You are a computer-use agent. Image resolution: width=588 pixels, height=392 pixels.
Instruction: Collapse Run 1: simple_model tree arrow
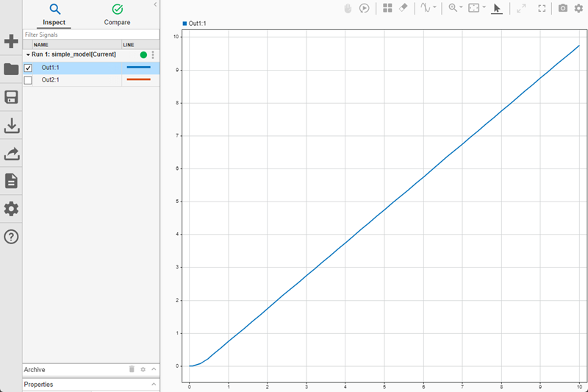[28, 55]
